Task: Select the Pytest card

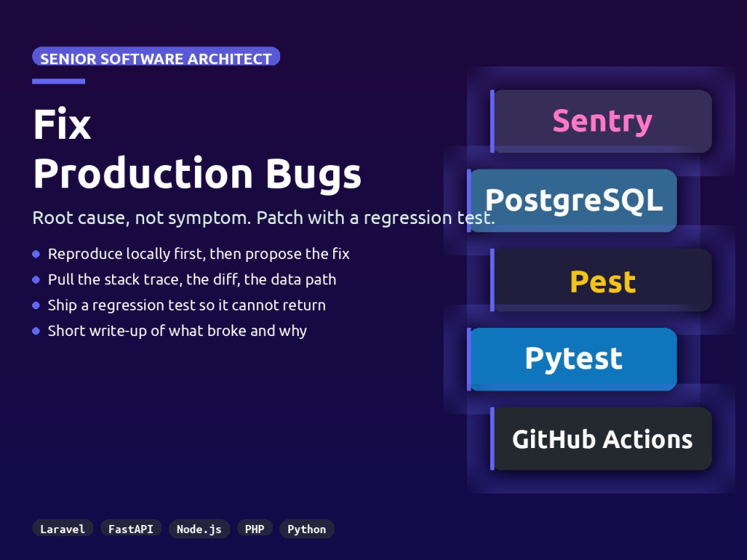Action: (571, 359)
